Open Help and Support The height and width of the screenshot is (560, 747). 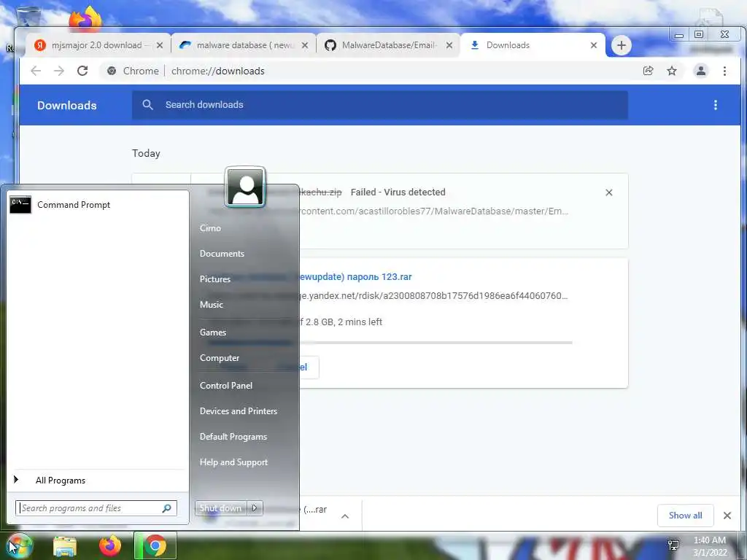tap(233, 462)
